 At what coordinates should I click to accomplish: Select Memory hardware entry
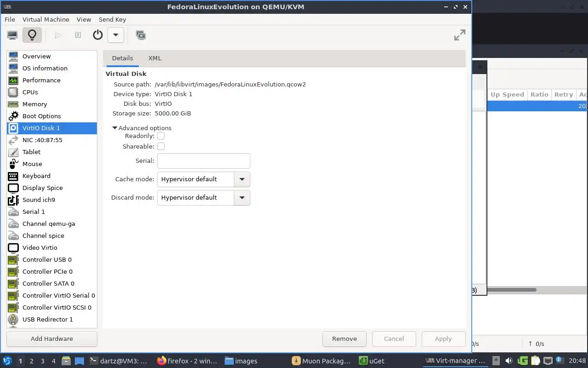click(52, 104)
